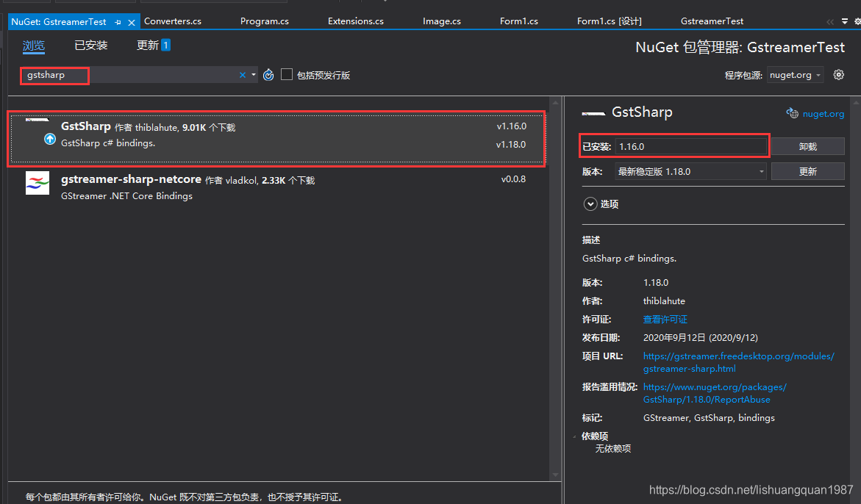Pin the NuGet: GstreamerTest tab
The width and height of the screenshot is (861, 504).
tap(118, 22)
